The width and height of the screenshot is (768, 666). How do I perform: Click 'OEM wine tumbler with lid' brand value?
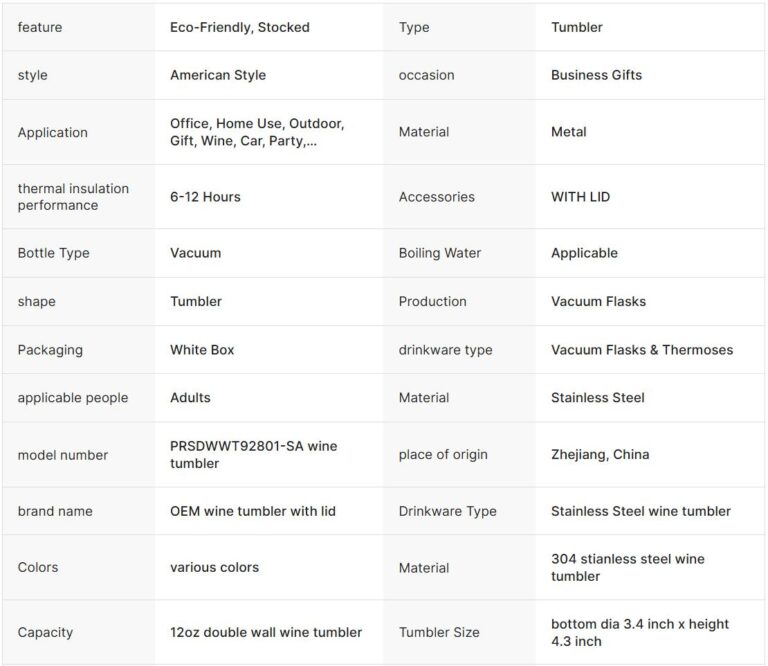(253, 511)
